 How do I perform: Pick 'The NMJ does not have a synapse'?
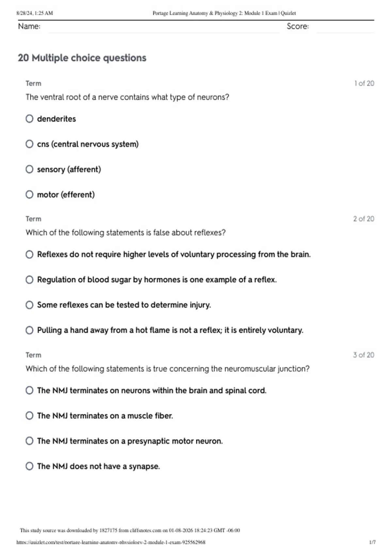(x=29, y=466)
